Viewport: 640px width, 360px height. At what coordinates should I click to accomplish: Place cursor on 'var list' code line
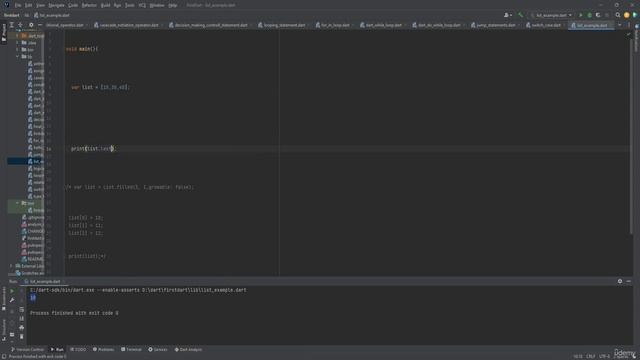tap(100, 87)
